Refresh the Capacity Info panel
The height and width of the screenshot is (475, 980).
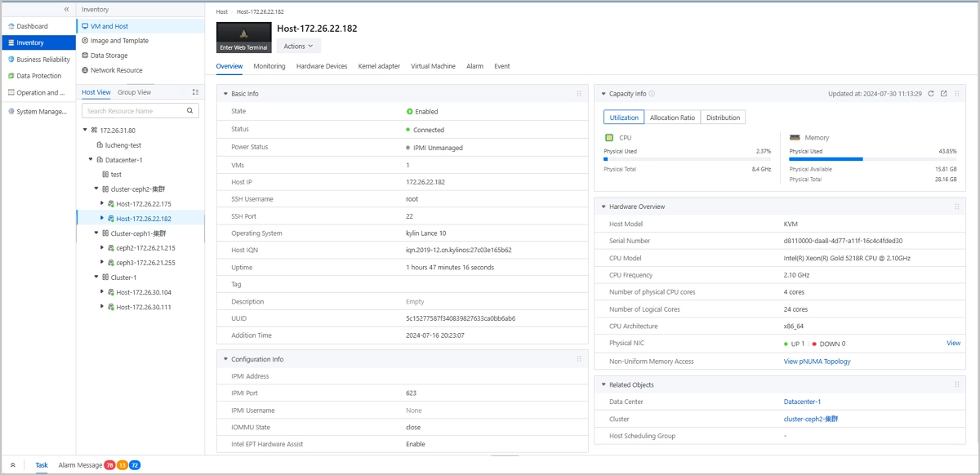(931, 93)
